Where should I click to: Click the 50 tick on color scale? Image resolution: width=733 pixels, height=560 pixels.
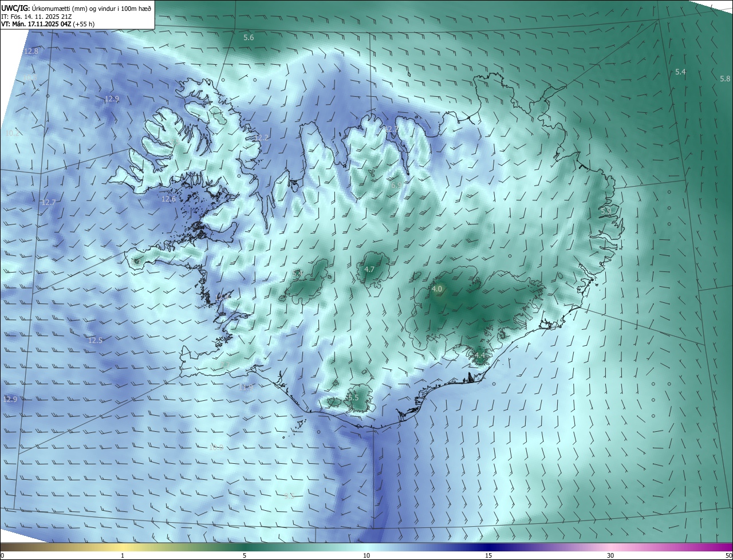tap(728, 555)
